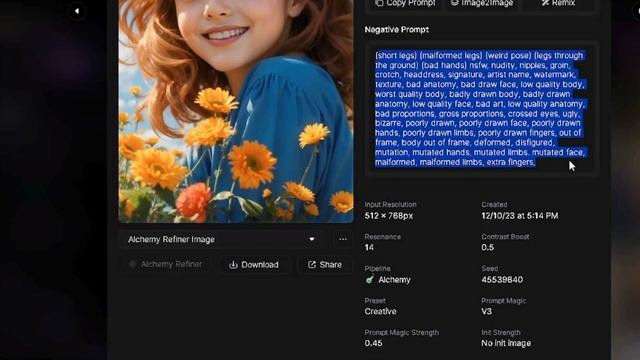Click the Prompt Magic Strength value 0.45
Viewport: 640px width, 360px height.
pos(373,343)
